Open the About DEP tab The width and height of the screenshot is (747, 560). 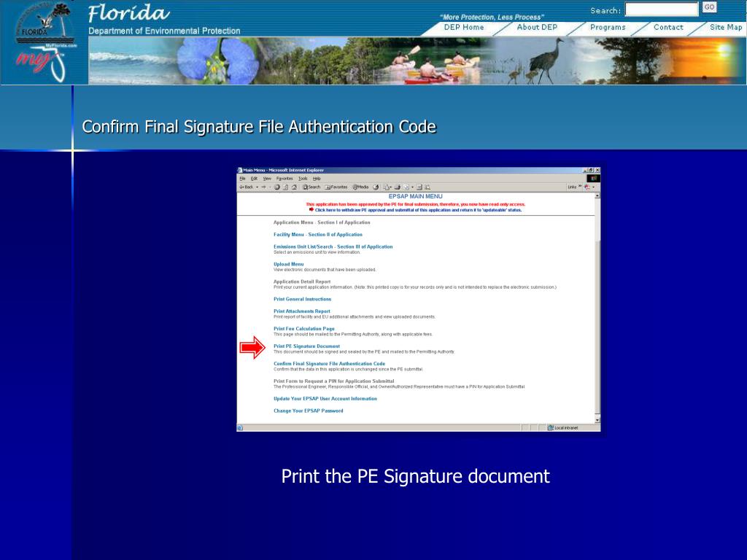(x=537, y=27)
